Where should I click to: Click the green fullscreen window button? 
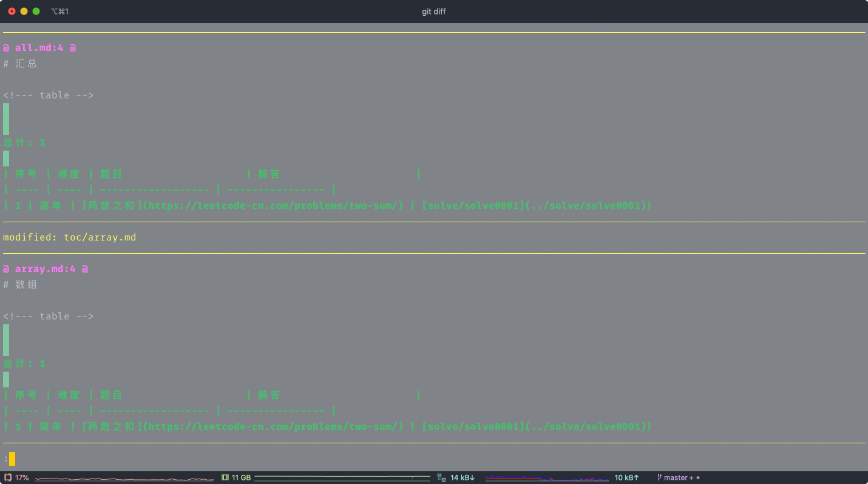[x=36, y=12]
